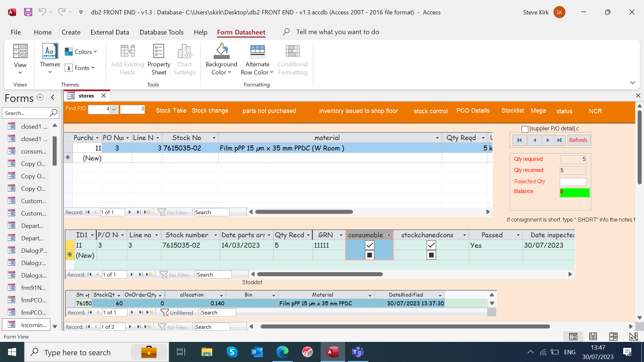The image size is (644, 362).
Task: Open GRN column filter dropdown
Action: click(x=341, y=235)
